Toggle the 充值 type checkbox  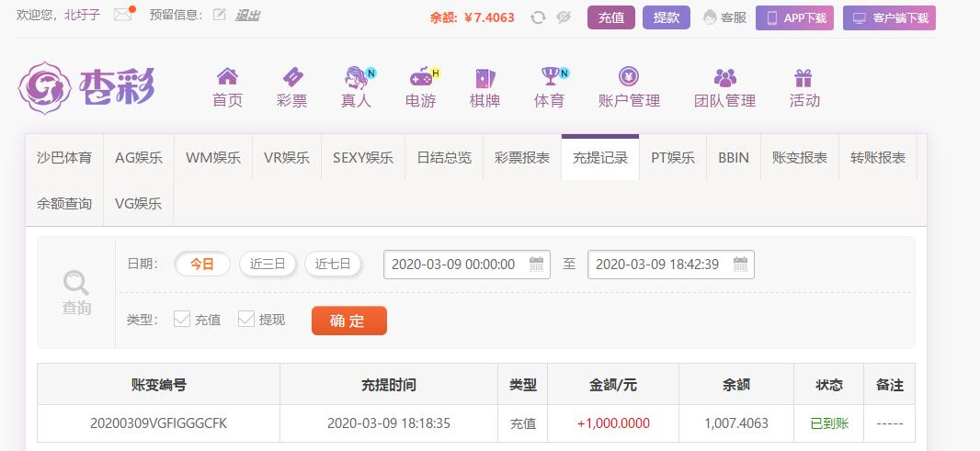click(x=182, y=320)
